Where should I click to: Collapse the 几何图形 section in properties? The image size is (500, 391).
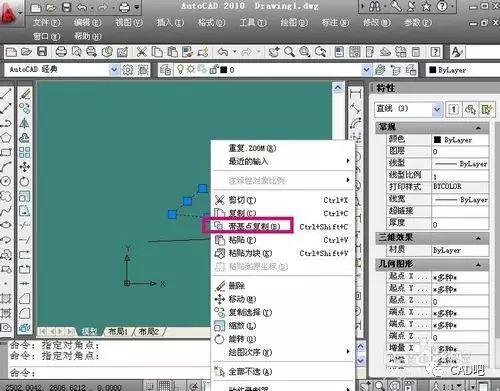click(x=479, y=265)
